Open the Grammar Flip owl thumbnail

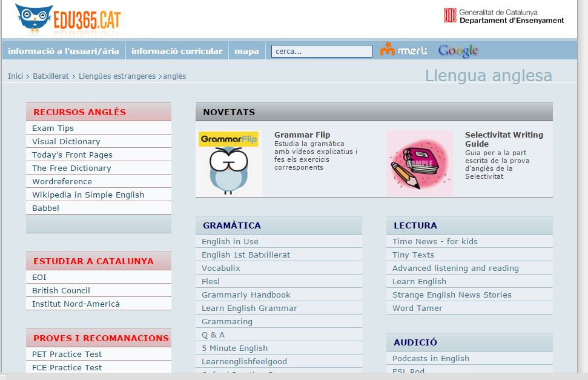click(x=229, y=163)
